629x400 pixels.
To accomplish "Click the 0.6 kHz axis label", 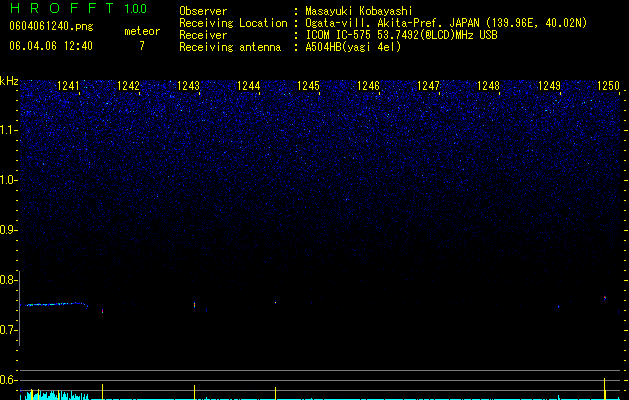I will 8,380.
